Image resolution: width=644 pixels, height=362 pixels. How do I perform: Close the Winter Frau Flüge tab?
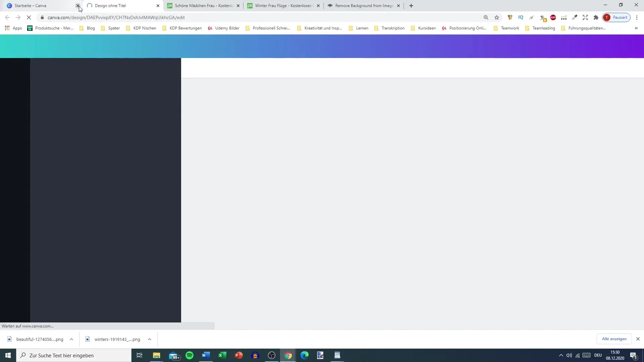[x=318, y=6]
